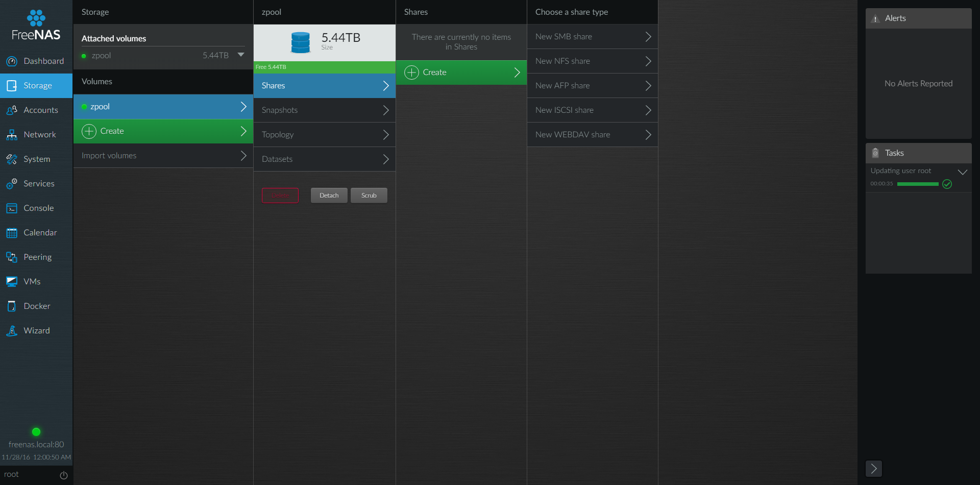Viewport: 980px width, 485px height.
Task: Open Accounts using its people icon
Action: point(12,110)
